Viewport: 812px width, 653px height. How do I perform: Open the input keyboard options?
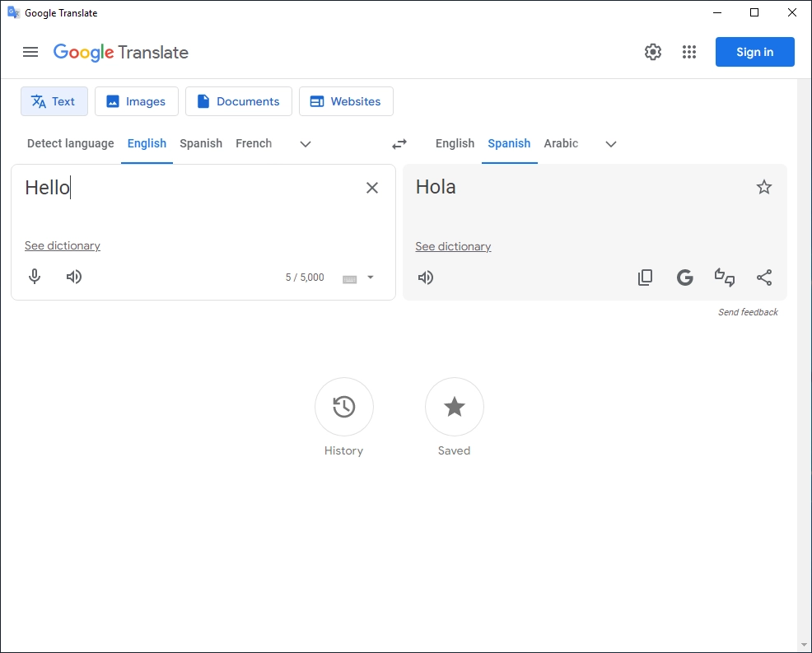pos(357,278)
